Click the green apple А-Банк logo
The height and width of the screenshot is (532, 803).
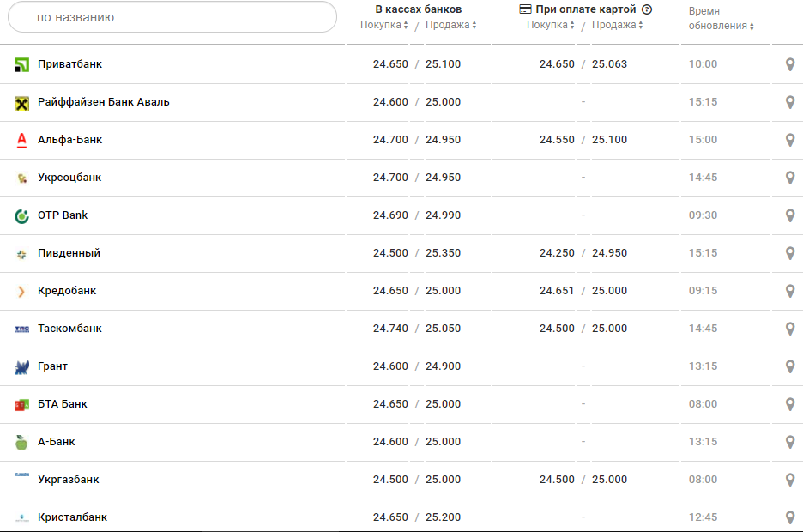click(x=22, y=443)
